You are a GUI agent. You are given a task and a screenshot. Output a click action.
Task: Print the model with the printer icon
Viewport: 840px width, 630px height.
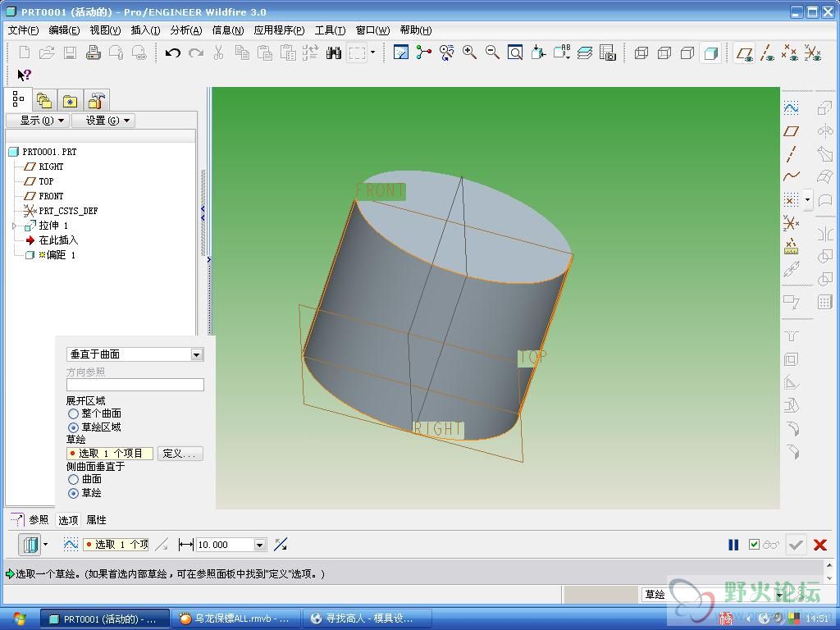coord(94,52)
